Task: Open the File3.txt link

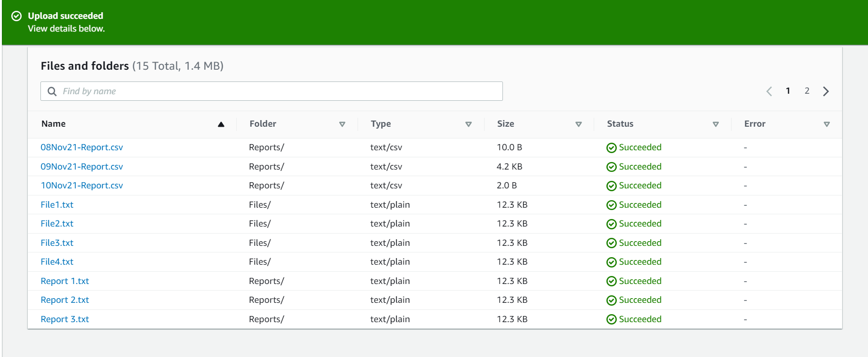Action: click(x=57, y=243)
